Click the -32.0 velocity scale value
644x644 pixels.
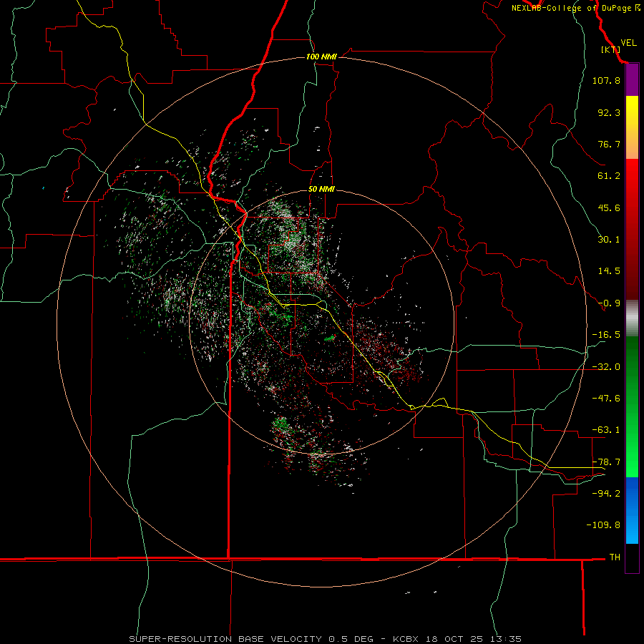click(x=606, y=367)
